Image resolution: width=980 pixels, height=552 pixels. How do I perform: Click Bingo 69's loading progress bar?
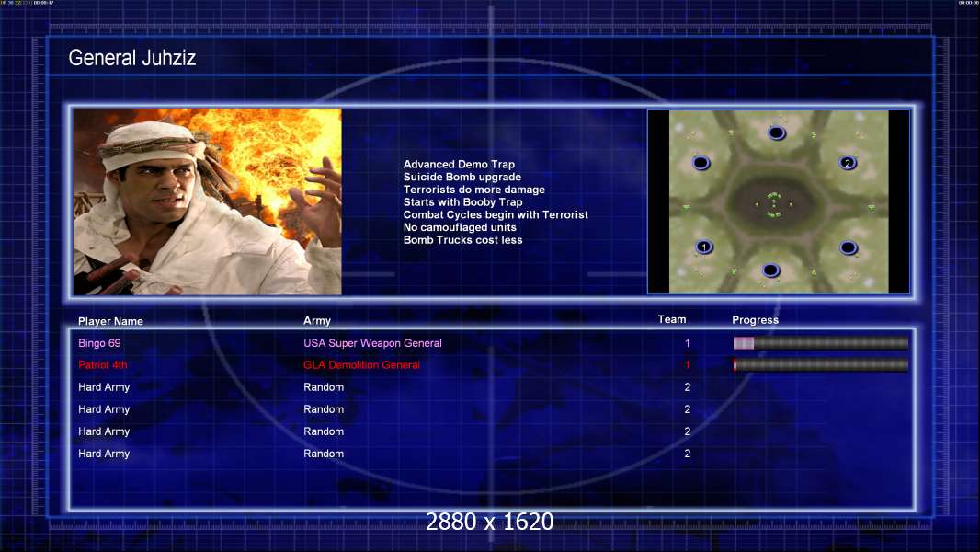[x=821, y=342]
